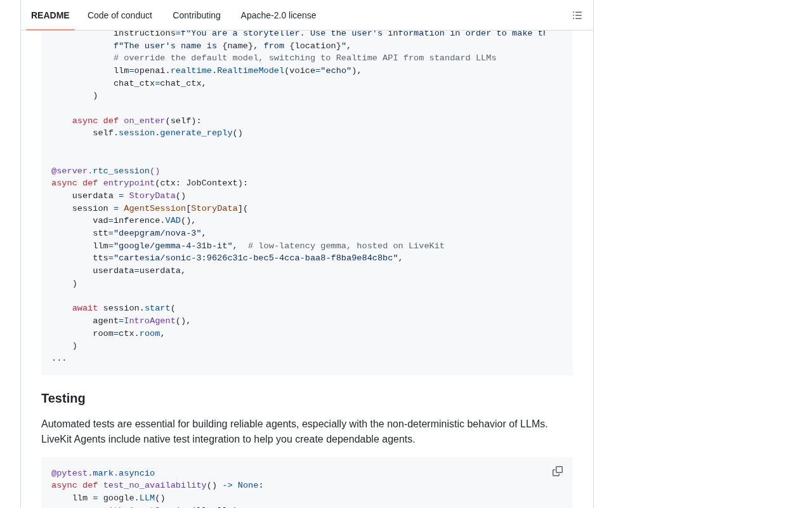Click the "room=ctx.room," line
The width and height of the screenshot is (812, 508).
click(x=129, y=333)
